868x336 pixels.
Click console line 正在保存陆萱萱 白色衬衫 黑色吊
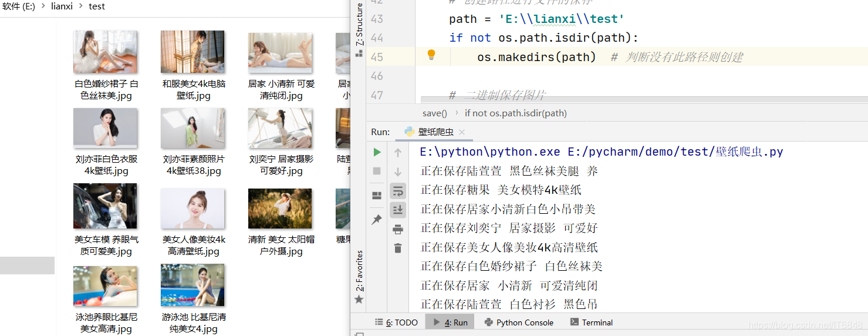click(x=509, y=304)
